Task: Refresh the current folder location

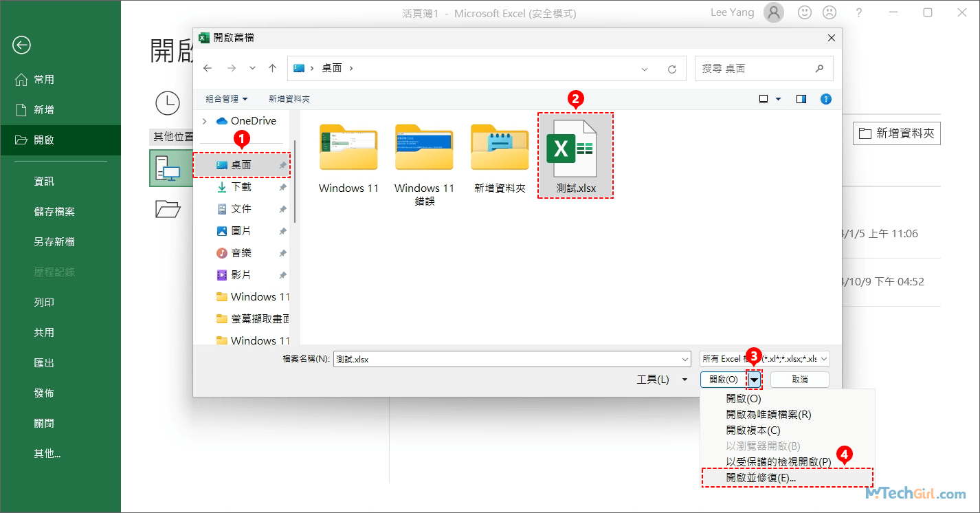Action: 672,69
